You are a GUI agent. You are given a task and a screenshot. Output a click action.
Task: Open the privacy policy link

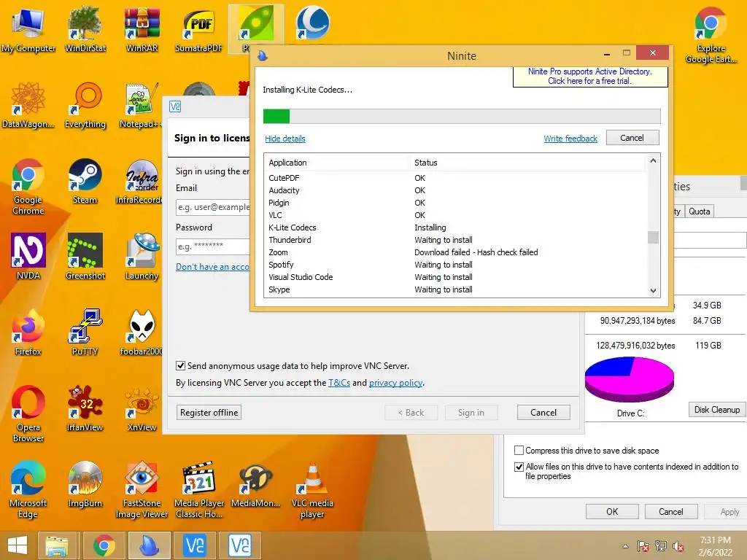click(x=396, y=382)
